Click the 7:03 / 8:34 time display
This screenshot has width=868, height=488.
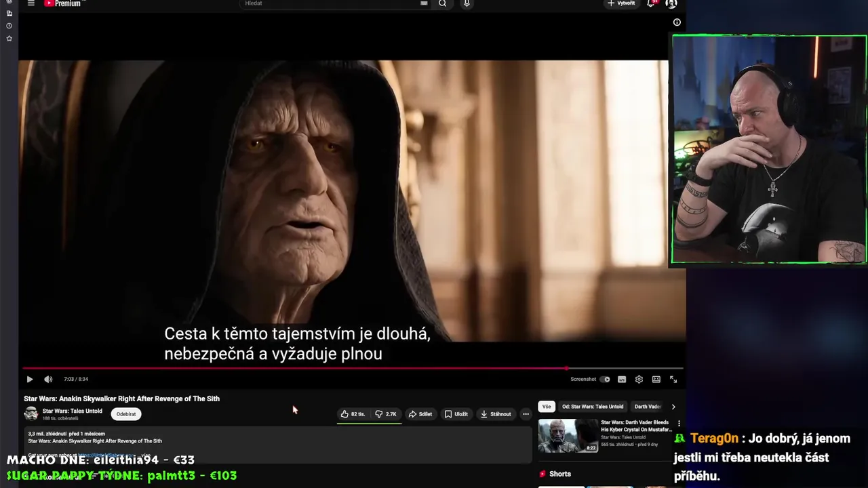76,380
